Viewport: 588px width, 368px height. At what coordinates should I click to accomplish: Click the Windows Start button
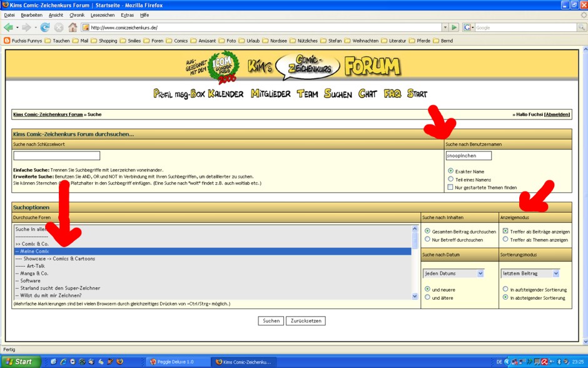pos(20,362)
